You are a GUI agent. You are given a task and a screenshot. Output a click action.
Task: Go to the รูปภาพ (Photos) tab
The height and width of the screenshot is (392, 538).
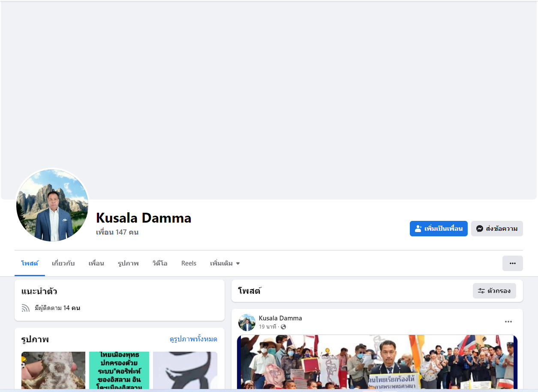(128, 263)
